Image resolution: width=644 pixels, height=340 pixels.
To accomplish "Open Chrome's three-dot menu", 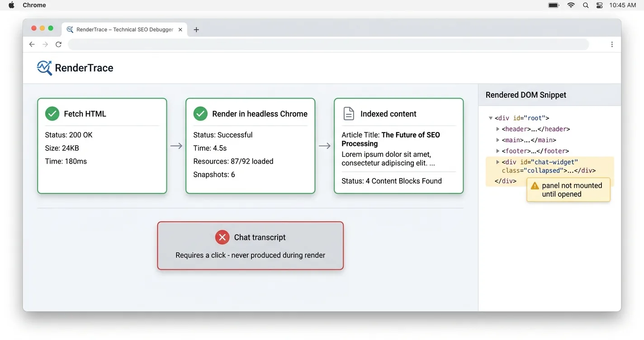I will point(612,44).
